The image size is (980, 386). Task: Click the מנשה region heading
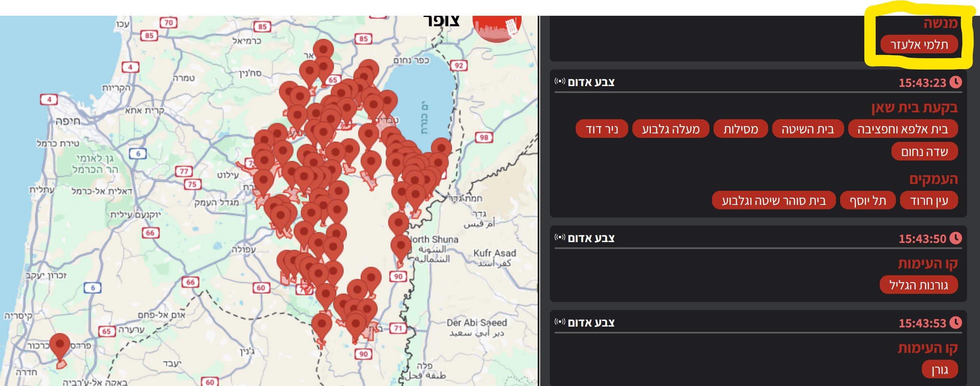coord(940,23)
